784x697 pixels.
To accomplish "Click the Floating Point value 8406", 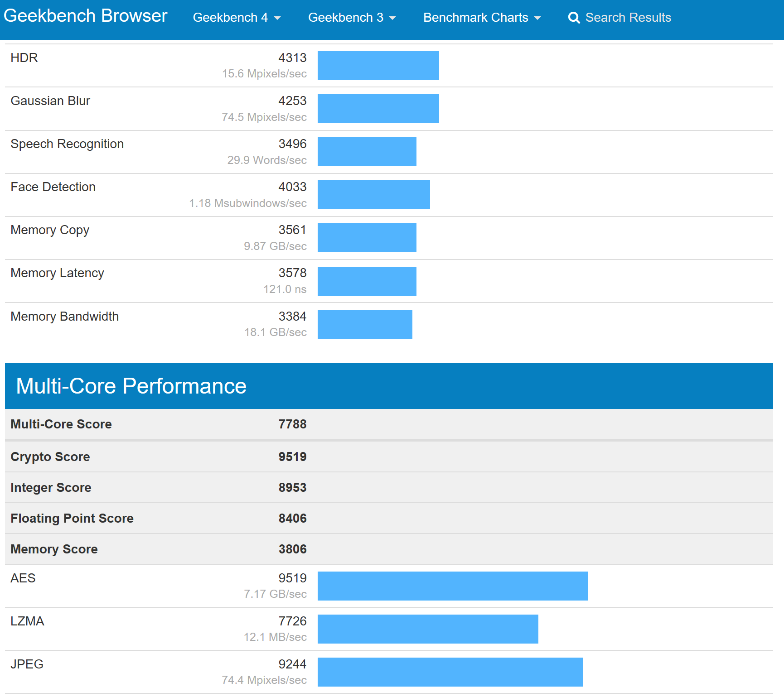I will pos(292,519).
